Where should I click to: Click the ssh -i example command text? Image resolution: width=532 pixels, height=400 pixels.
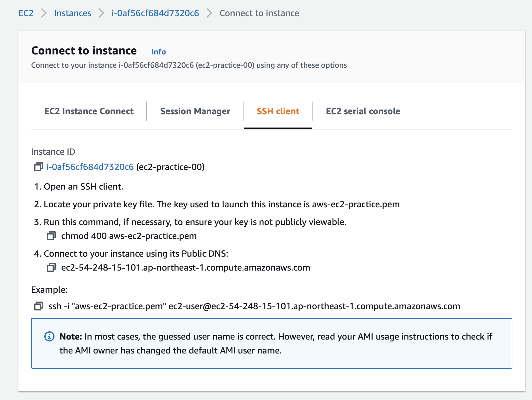pyautogui.click(x=254, y=306)
